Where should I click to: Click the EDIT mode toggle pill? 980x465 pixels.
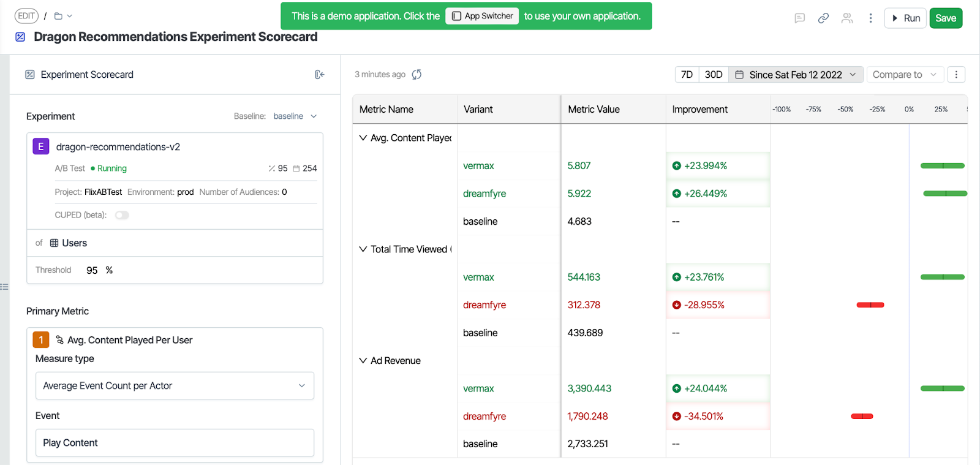[x=26, y=16]
